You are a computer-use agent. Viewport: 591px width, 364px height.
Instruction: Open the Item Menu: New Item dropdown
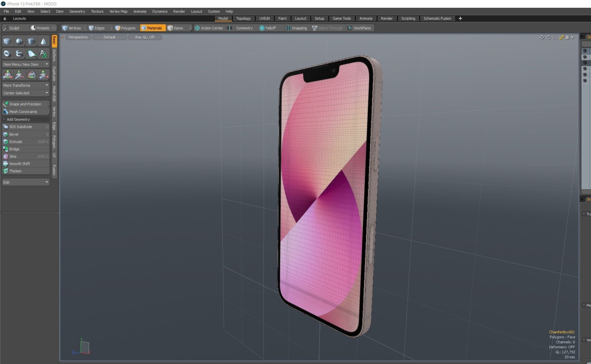coord(26,64)
